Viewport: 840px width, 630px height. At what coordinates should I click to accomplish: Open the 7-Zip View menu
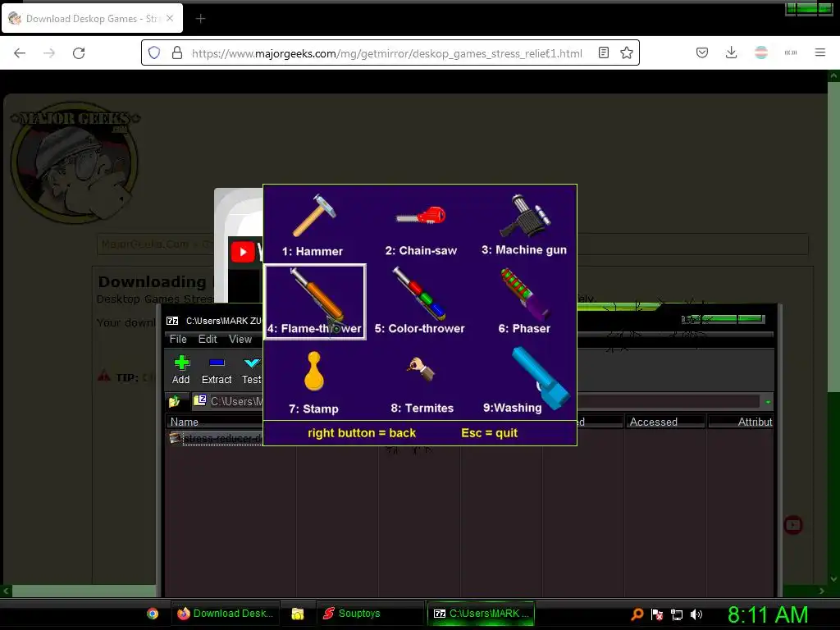[240, 339]
